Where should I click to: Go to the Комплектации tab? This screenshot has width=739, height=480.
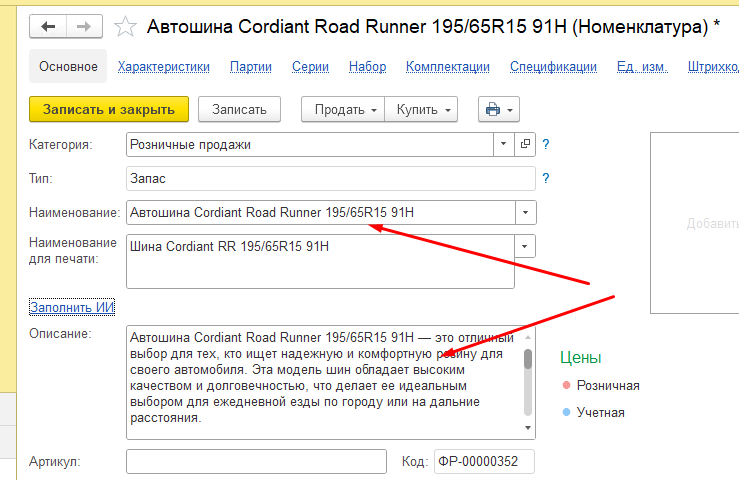(x=447, y=67)
